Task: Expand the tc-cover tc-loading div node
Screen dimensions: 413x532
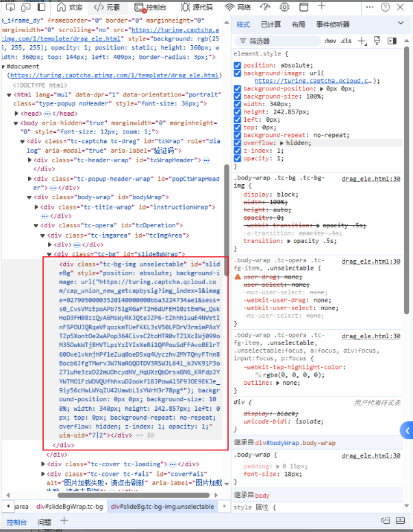Action: tap(43, 464)
